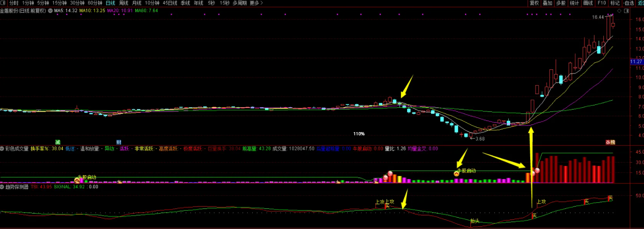
Task: Click the green 减 event marker
Action: [x=58, y=142]
